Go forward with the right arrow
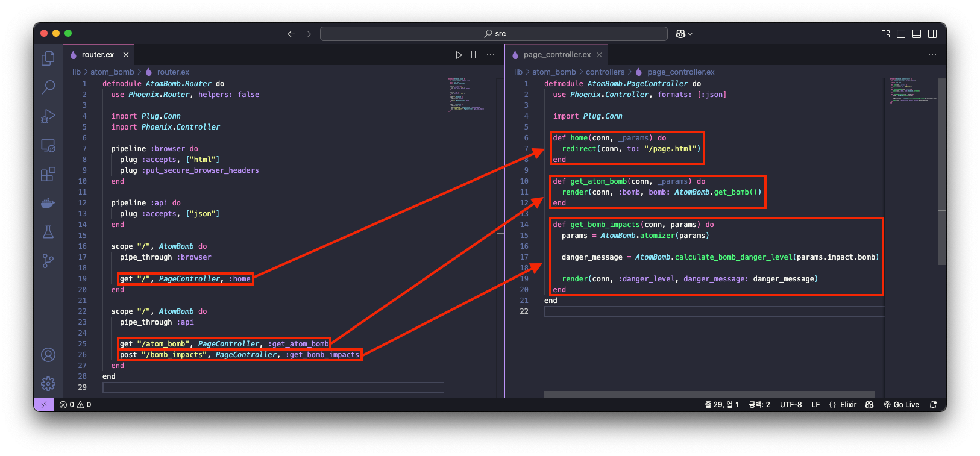980x456 pixels. (x=307, y=34)
